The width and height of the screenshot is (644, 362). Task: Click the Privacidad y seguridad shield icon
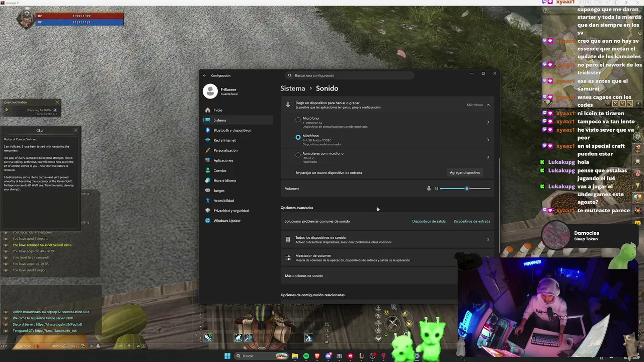(x=208, y=211)
